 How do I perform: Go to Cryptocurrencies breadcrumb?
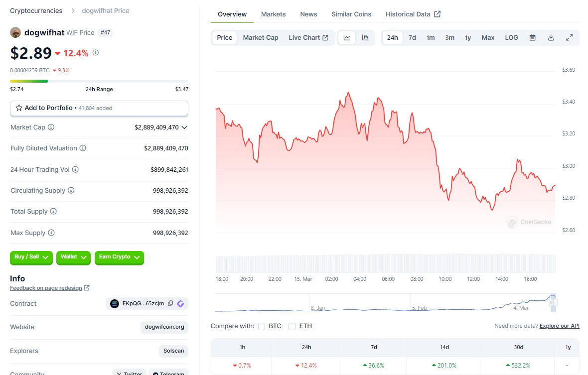(x=36, y=11)
